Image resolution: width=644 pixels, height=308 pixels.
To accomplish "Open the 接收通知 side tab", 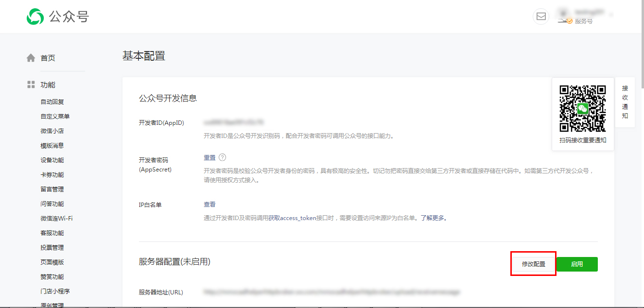I will point(625,102).
